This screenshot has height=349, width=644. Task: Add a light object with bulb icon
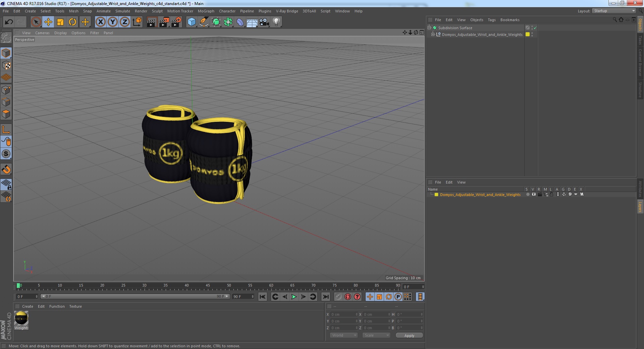point(276,22)
